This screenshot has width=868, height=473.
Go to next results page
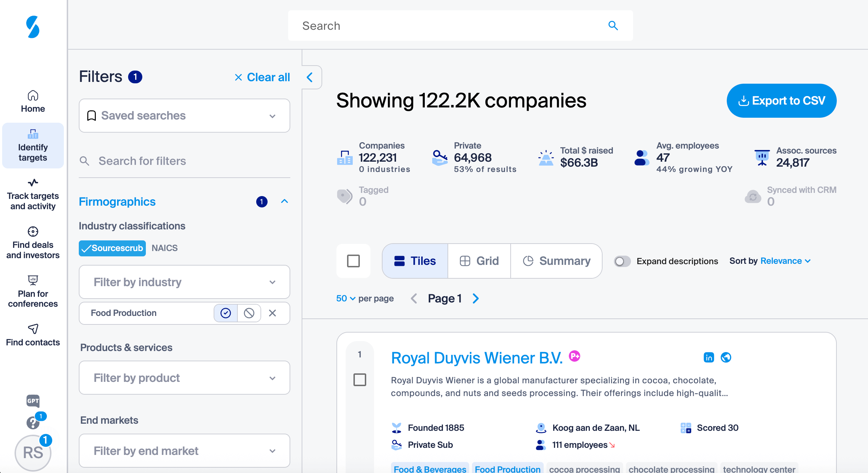click(x=476, y=299)
